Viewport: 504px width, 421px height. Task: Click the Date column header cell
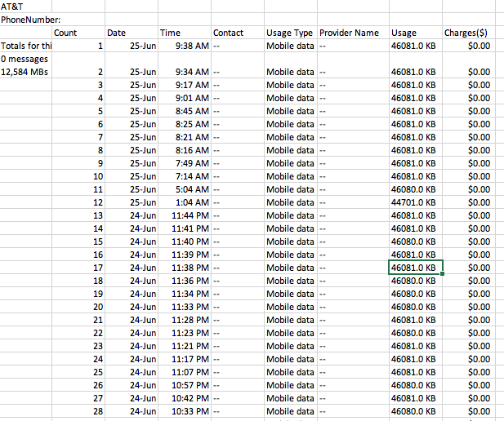[117, 33]
